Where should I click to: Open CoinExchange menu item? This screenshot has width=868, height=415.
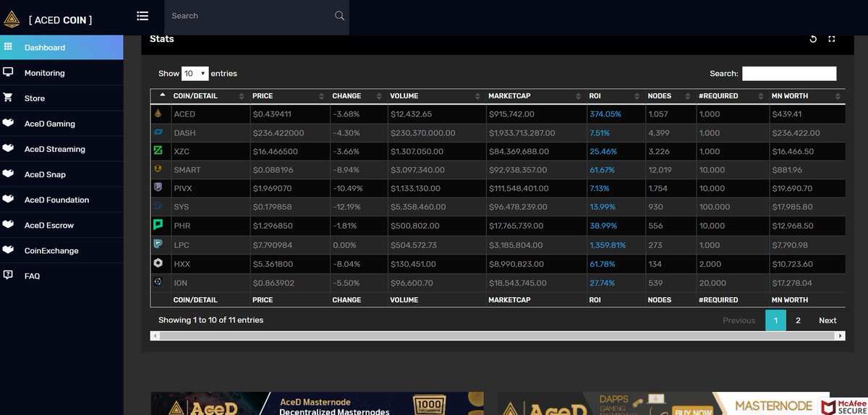click(61, 250)
